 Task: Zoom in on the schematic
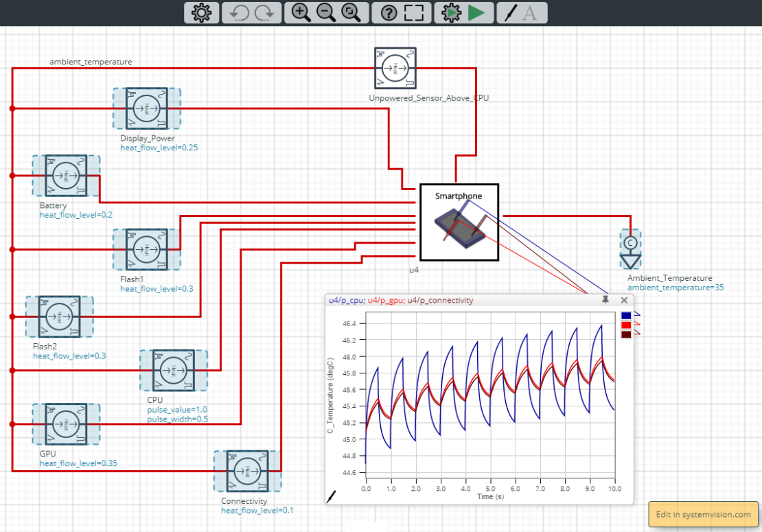300,12
